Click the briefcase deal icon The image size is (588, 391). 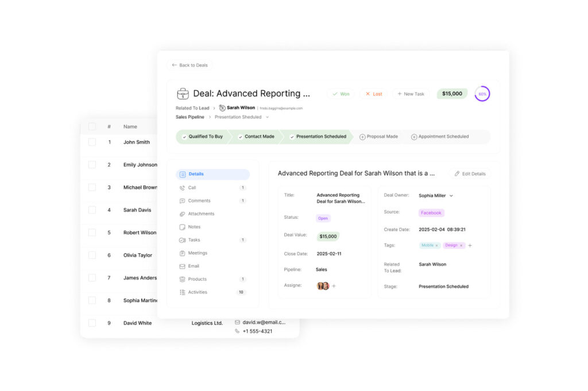[183, 94]
